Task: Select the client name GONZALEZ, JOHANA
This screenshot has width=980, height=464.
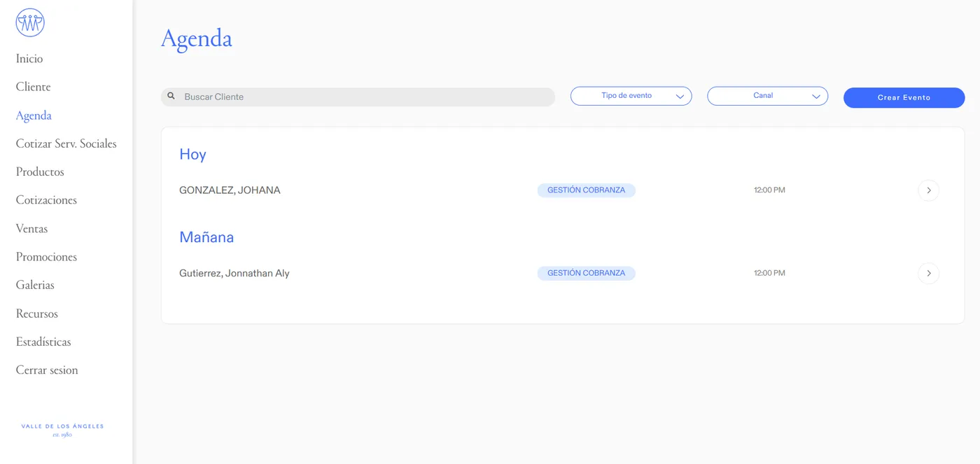Action: click(230, 190)
